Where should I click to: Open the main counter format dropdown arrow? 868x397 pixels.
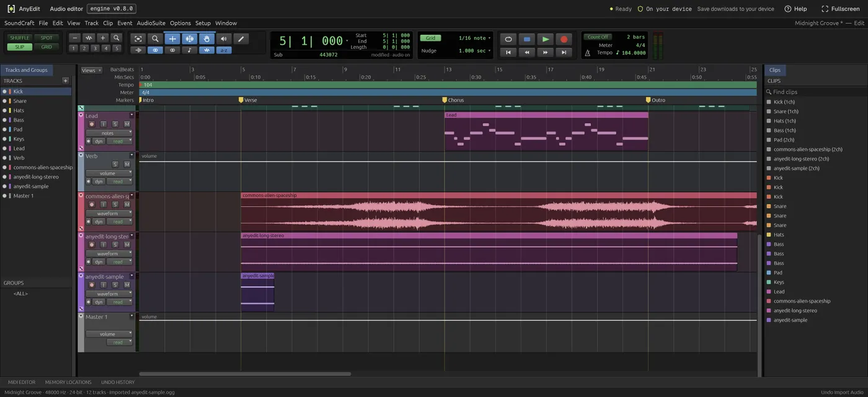[x=347, y=41]
